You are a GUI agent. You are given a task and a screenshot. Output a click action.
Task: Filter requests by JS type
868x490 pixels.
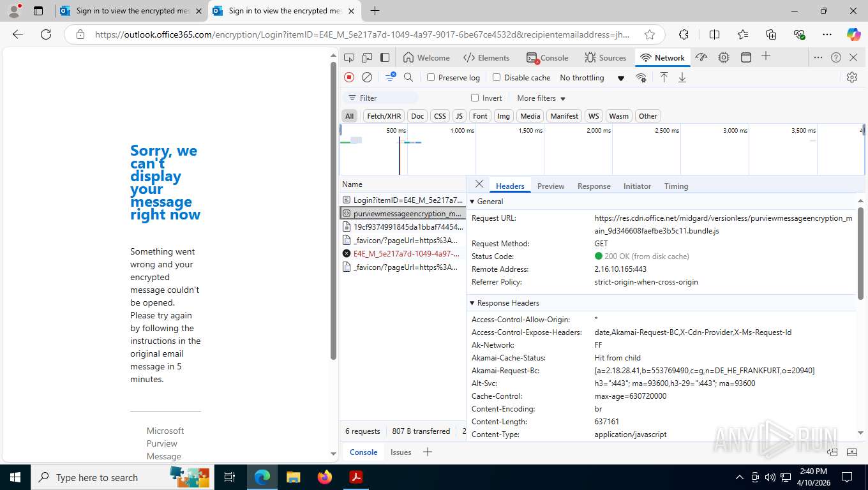pos(460,116)
